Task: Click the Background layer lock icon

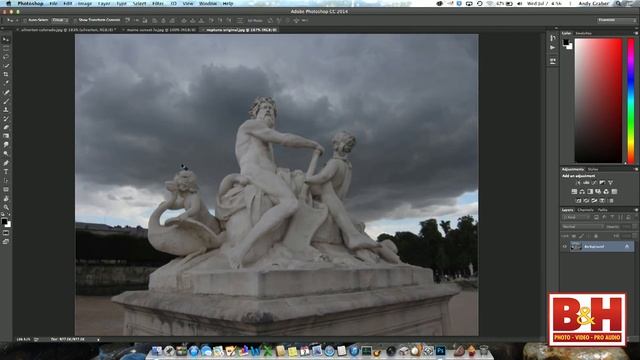Action: [627, 247]
